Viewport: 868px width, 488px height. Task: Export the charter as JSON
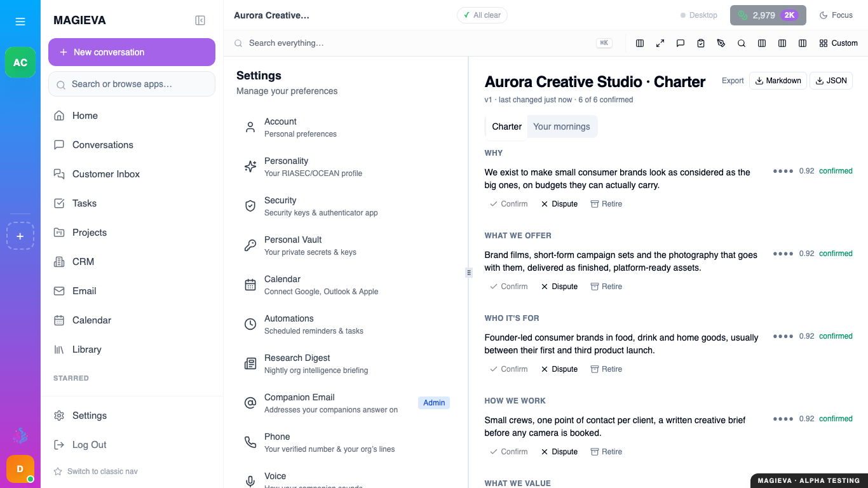pos(831,81)
